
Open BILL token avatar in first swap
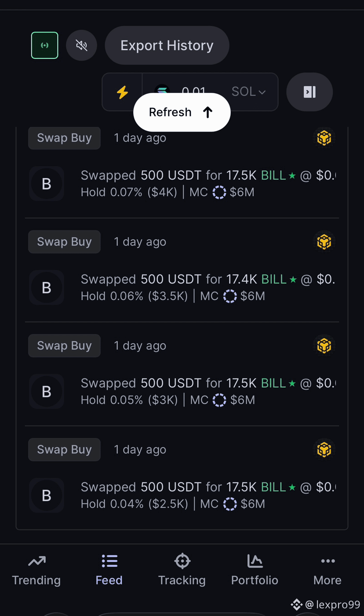pos(47,184)
